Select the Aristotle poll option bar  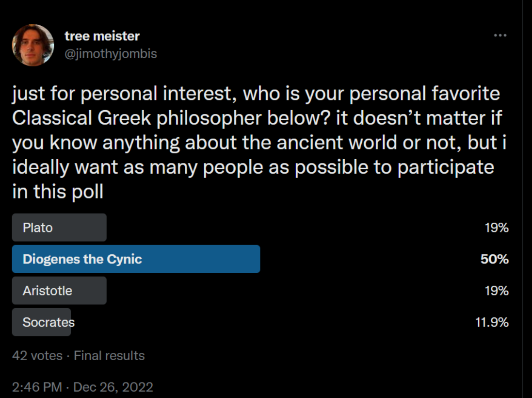click(59, 291)
